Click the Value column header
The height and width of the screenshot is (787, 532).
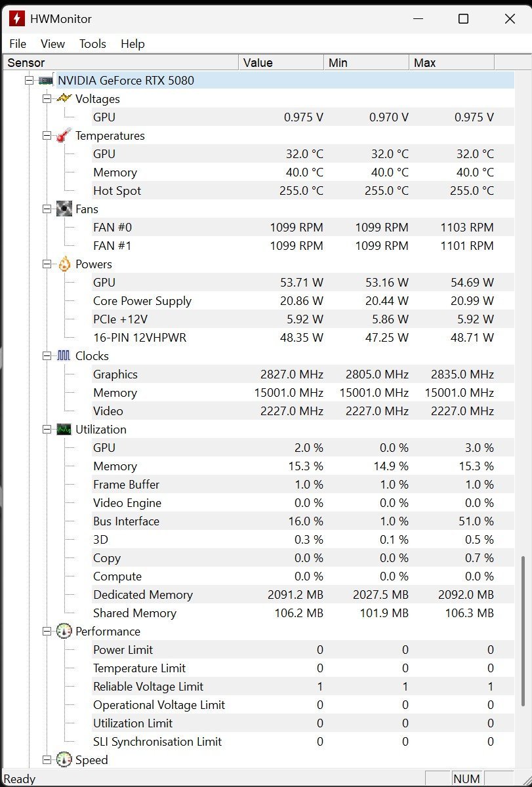pyautogui.click(x=281, y=63)
